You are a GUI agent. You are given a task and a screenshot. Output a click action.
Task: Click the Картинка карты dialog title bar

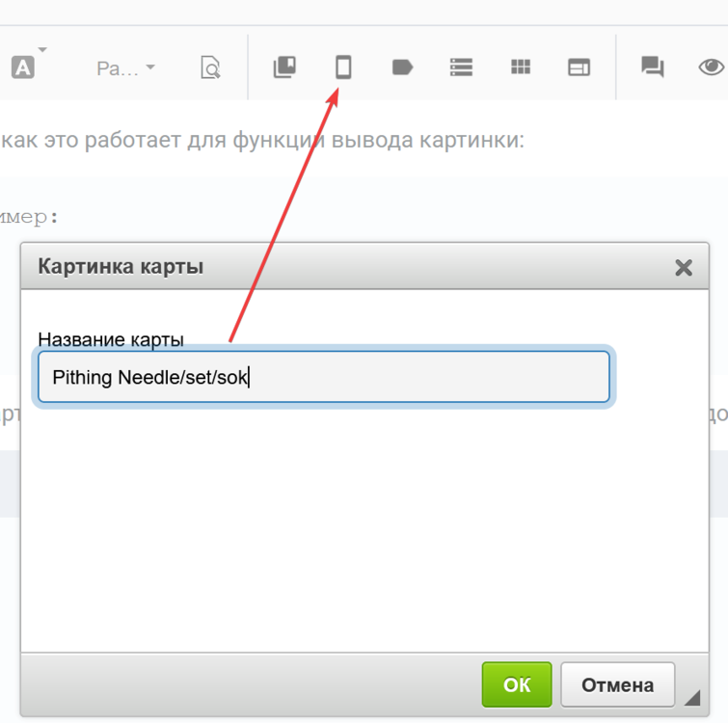tap(337, 267)
